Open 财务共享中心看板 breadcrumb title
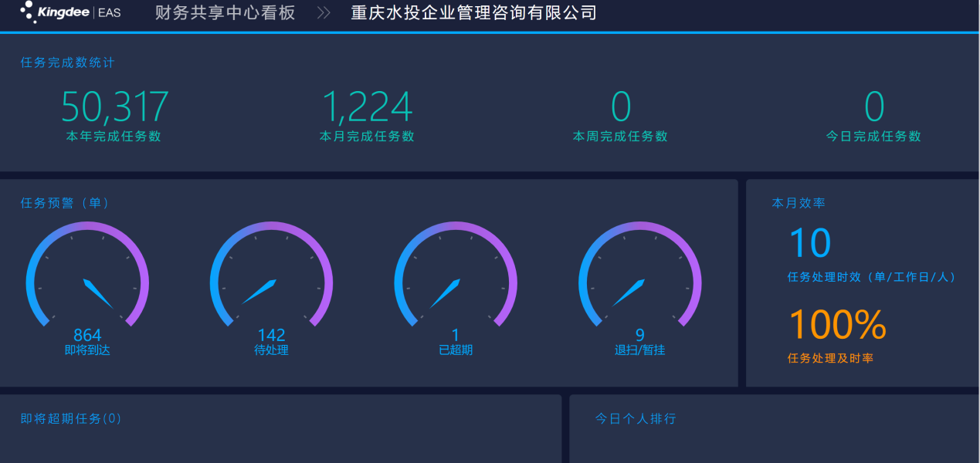980x463 pixels. click(225, 13)
